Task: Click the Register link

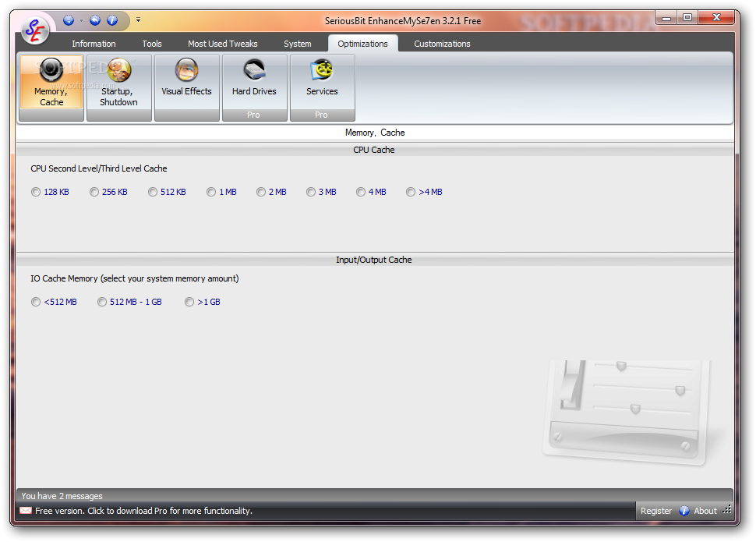Action: tap(655, 511)
